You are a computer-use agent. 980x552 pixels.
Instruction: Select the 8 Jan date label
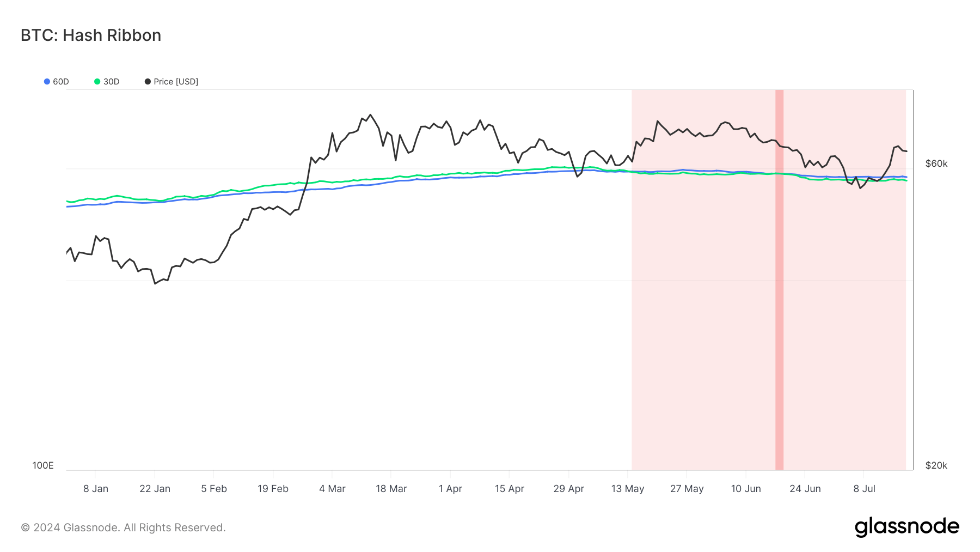[x=96, y=489]
